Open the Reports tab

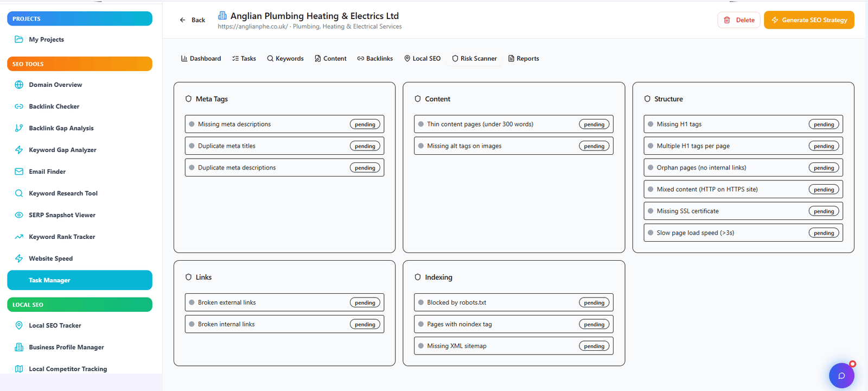[x=524, y=59]
